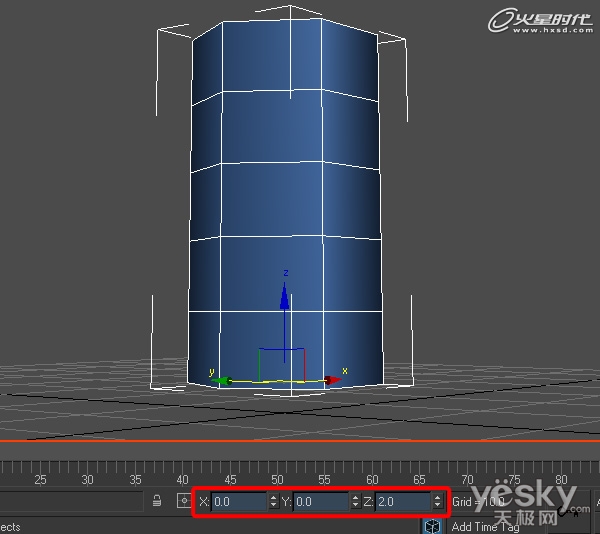Image resolution: width=600 pixels, height=534 pixels.
Task: Toggle absolute/offset transform type-in mode icon
Action: coord(184,500)
